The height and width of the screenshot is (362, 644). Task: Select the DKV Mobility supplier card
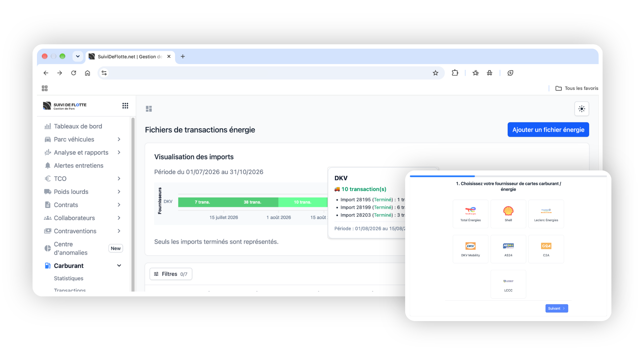pos(470,249)
